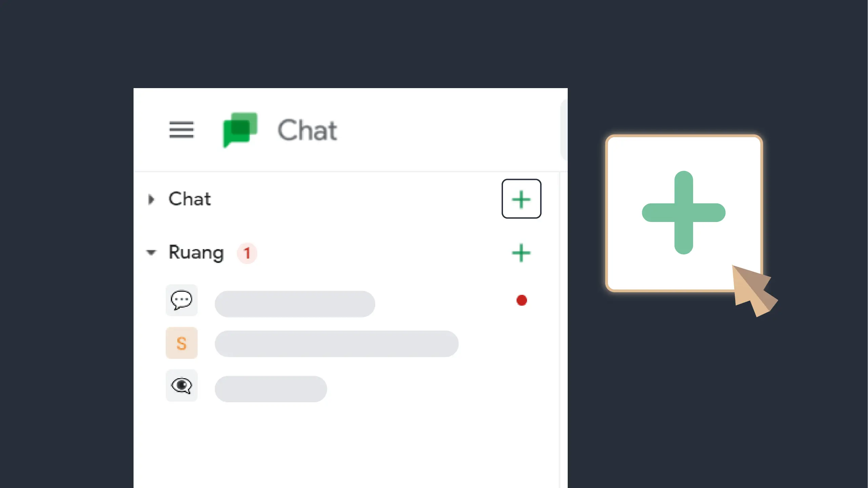The width and height of the screenshot is (868, 488).
Task: Select the orange S room avatar
Action: coord(182,343)
